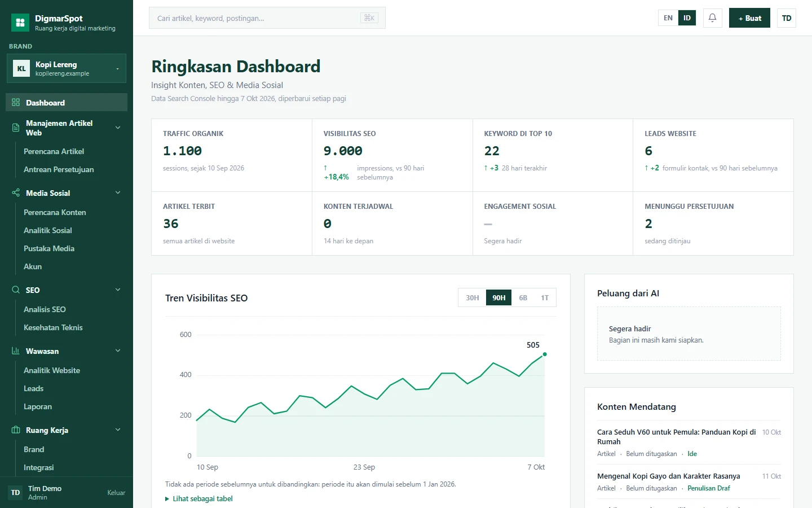Open the TD user avatar menu
This screenshot has height=508, width=812.
pos(787,18)
